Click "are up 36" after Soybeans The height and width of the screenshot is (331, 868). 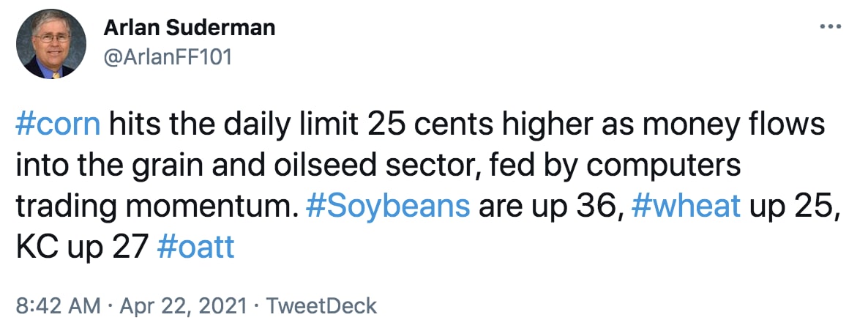point(549,207)
